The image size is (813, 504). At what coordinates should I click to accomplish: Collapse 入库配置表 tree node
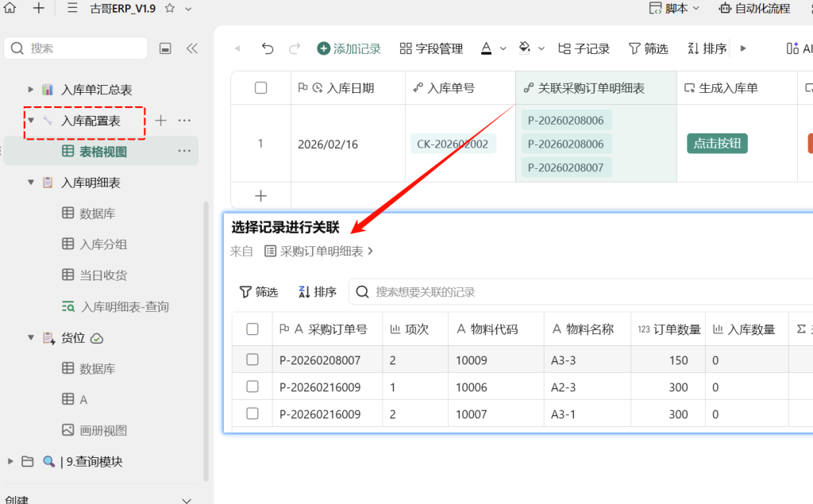[x=31, y=121]
